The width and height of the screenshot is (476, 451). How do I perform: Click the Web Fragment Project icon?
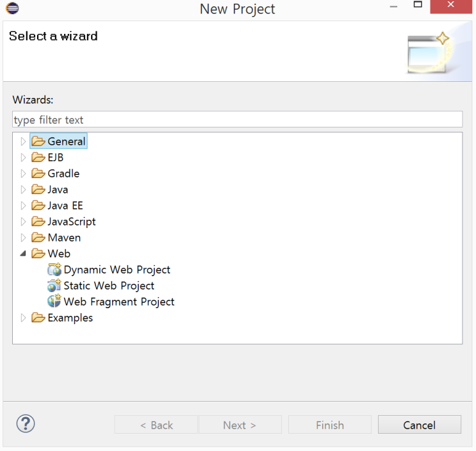54,301
